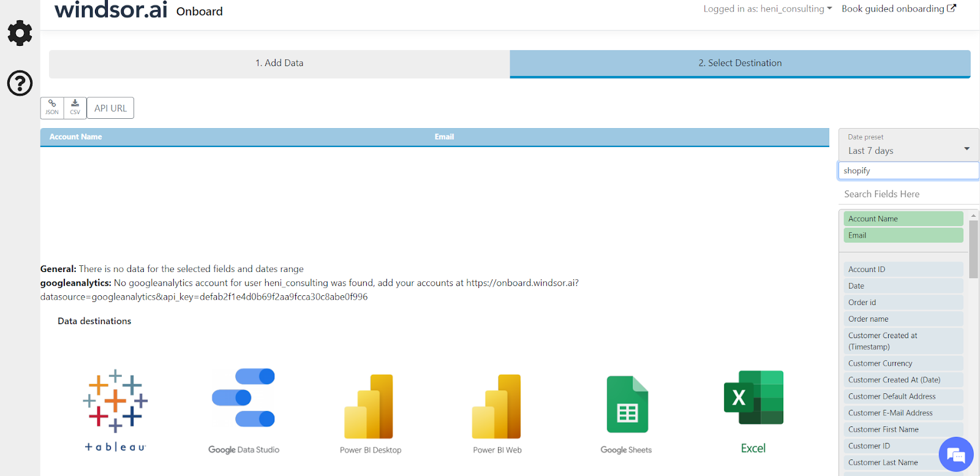Add the Account ID field
980x476 pixels.
point(903,270)
